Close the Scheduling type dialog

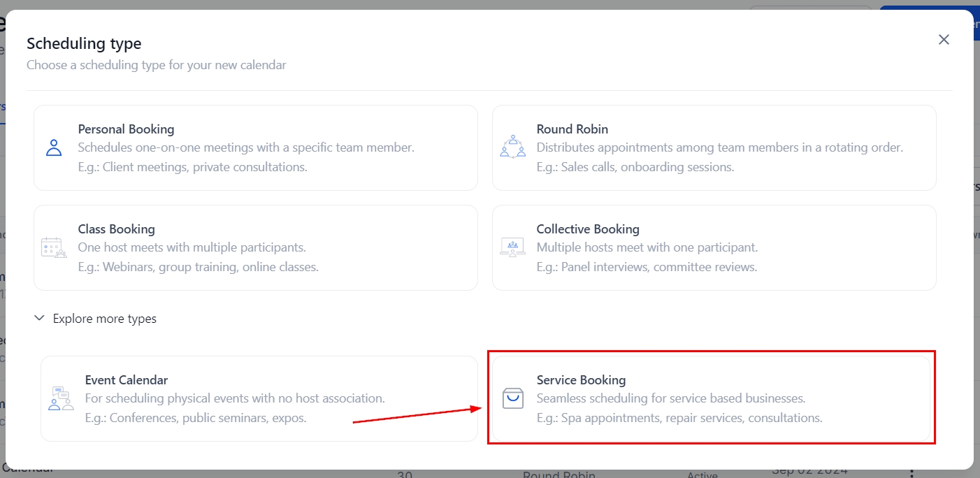pyautogui.click(x=944, y=40)
